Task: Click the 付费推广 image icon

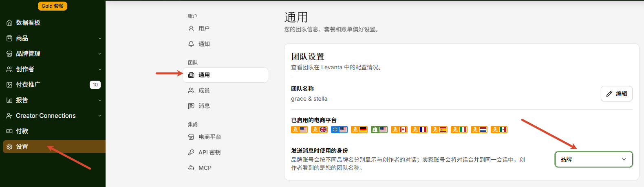Action: (x=9, y=85)
